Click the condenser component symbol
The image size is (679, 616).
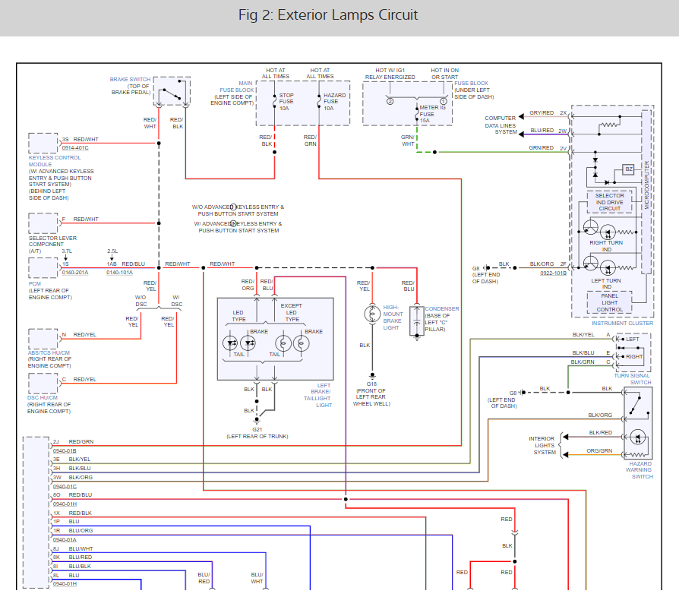point(417,321)
